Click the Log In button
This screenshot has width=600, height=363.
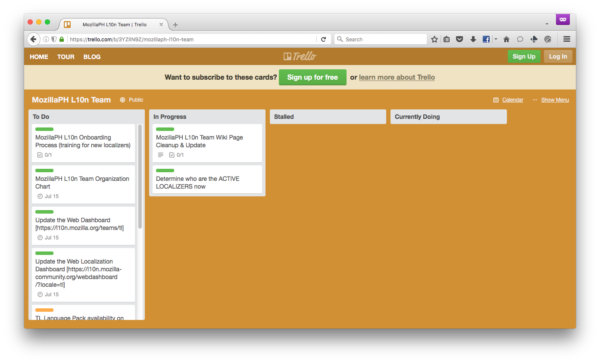[x=558, y=57]
